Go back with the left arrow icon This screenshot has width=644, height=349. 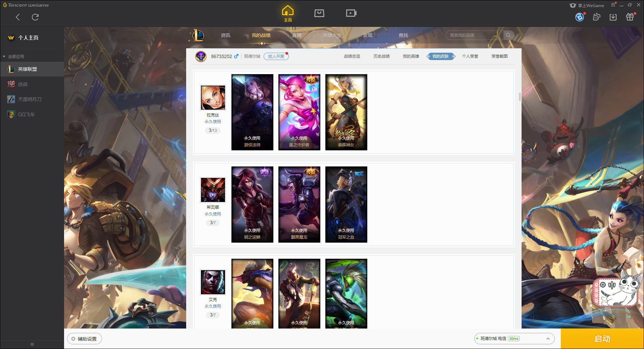click(x=18, y=17)
